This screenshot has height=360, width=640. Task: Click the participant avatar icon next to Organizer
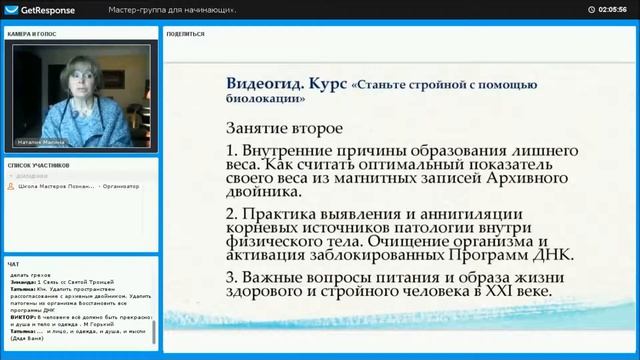coord(11,186)
